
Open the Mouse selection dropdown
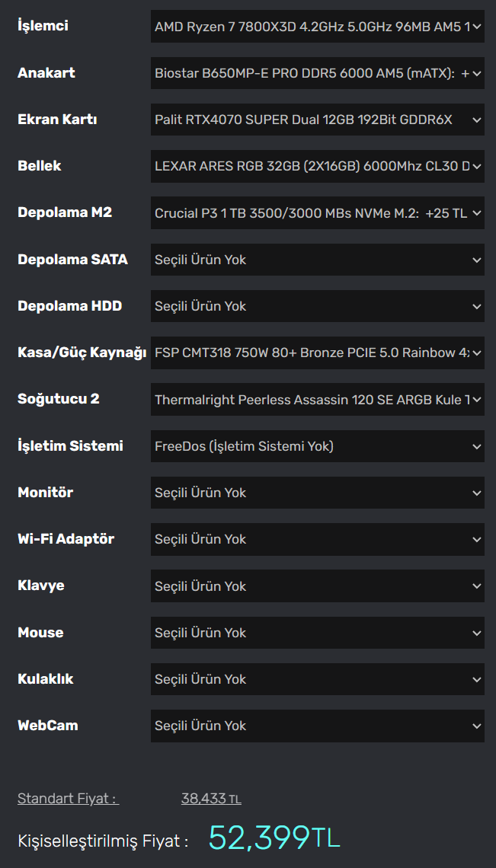(317, 633)
